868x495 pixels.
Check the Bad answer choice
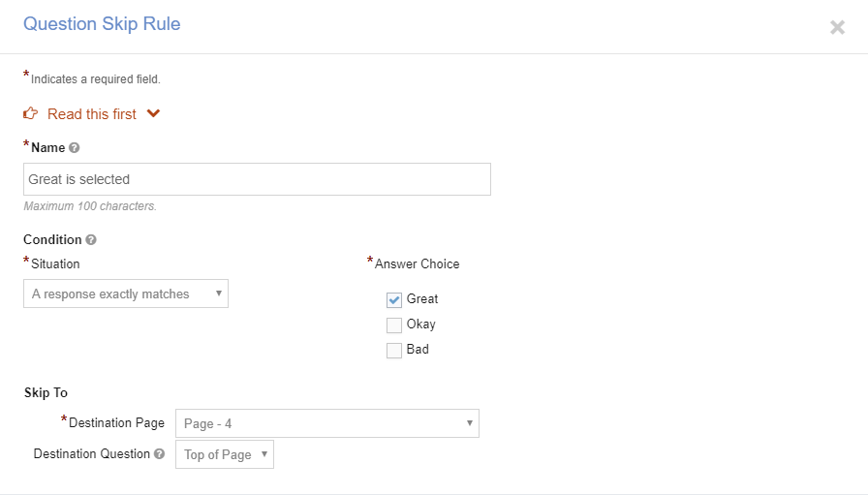click(x=394, y=351)
